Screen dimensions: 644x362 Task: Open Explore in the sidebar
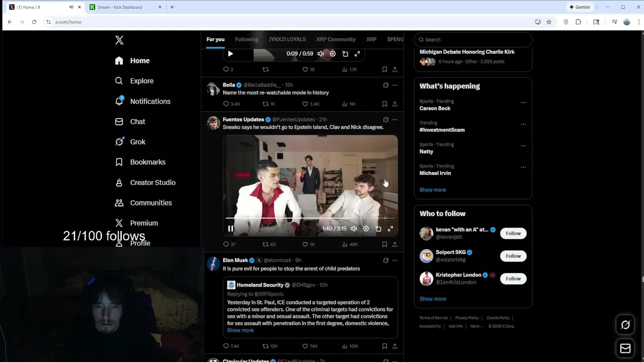pos(134,81)
